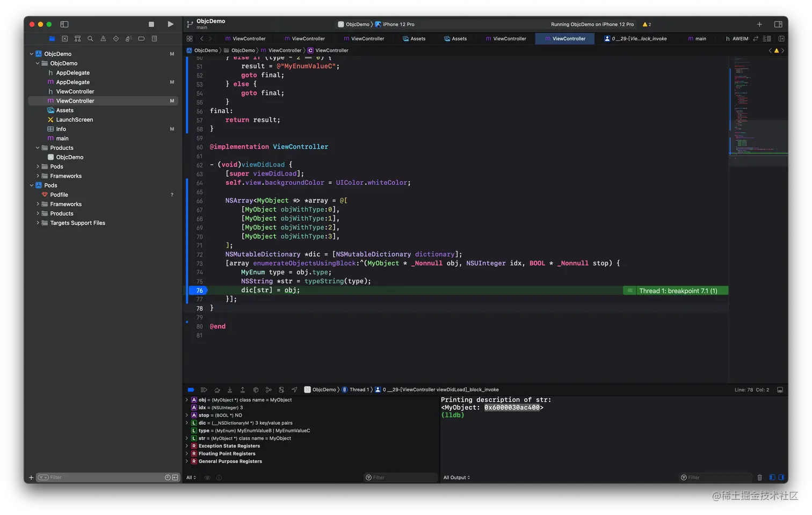Switch to the AWEIM header tab
812x515 pixels.
pyautogui.click(x=737, y=39)
